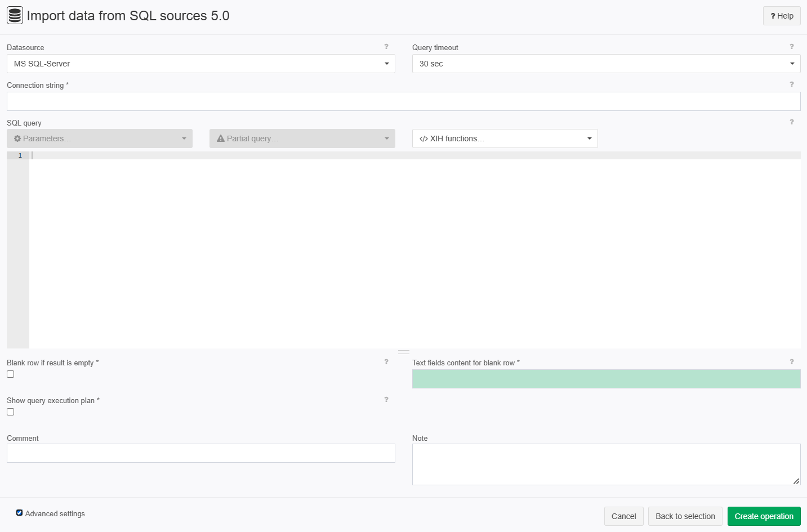The height and width of the screenshot is (532, 807).
Task: Click Back to selection button
Action: (685, 516)
